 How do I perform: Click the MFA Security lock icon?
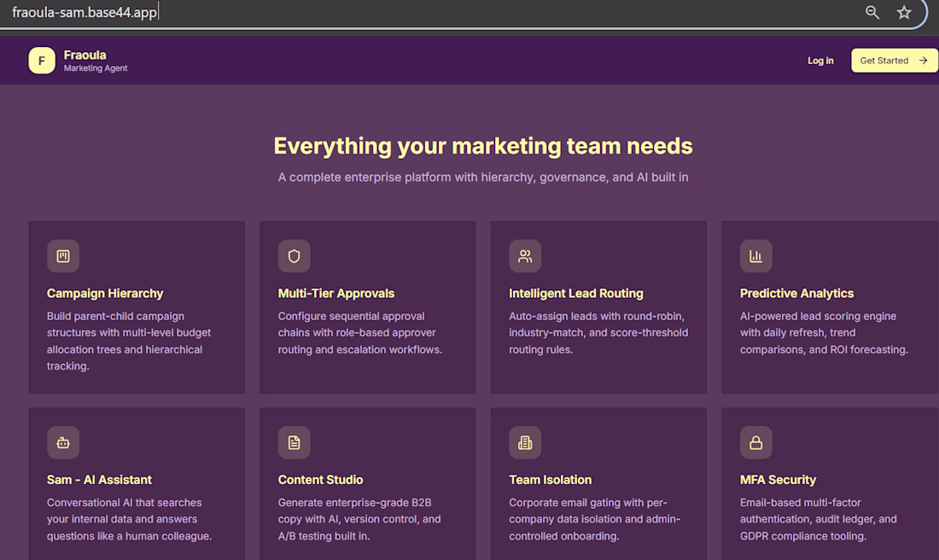pyautogui.click(x=755, y=442)
